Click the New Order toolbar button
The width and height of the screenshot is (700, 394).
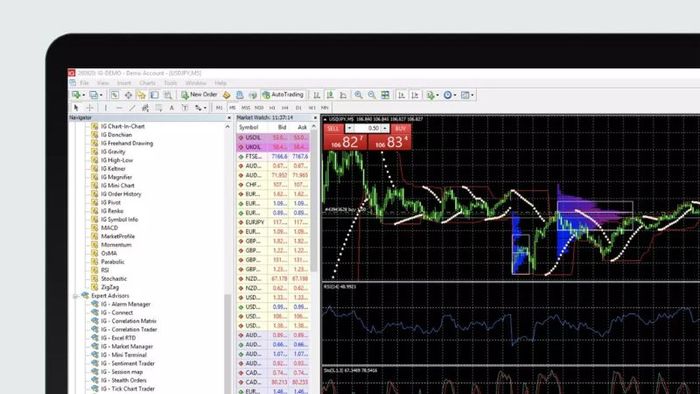pos(199,95)
